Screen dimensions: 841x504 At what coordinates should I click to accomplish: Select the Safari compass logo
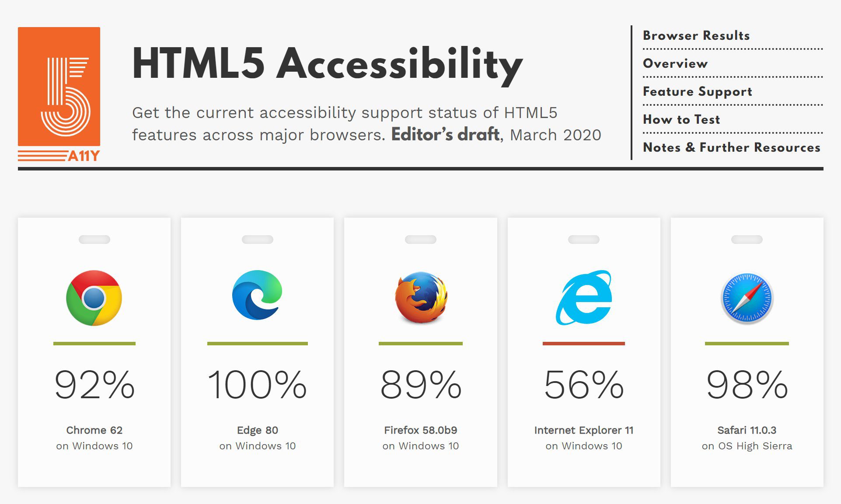(x=747, y=298)
